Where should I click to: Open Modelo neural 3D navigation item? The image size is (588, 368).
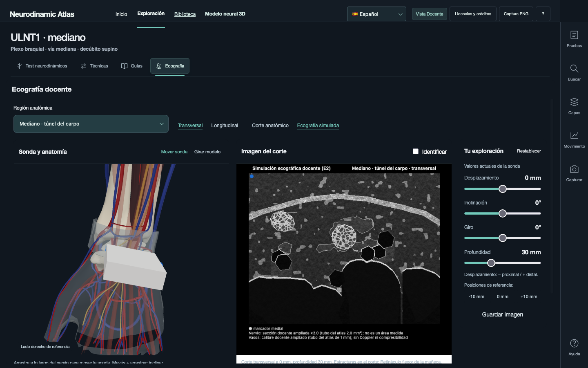pyautogui.click(x=225, y=14)
